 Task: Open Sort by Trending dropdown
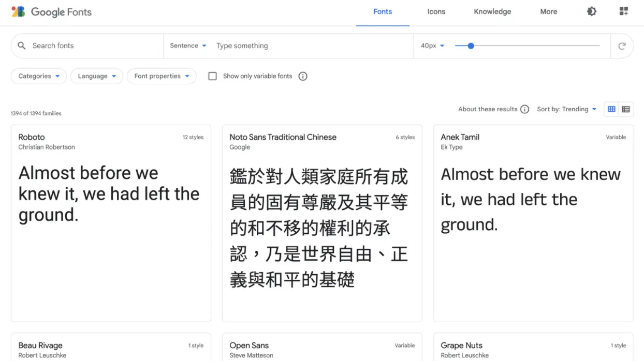(567, 109)
